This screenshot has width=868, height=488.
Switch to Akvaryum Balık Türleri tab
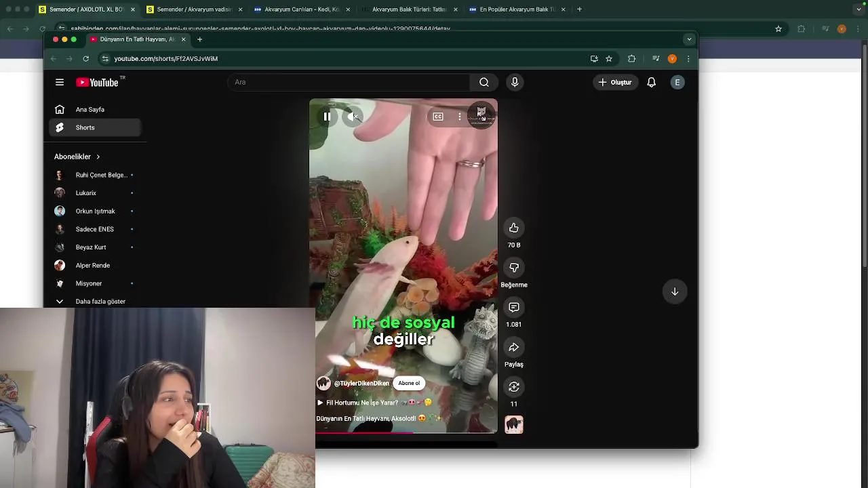click(410, 9)
